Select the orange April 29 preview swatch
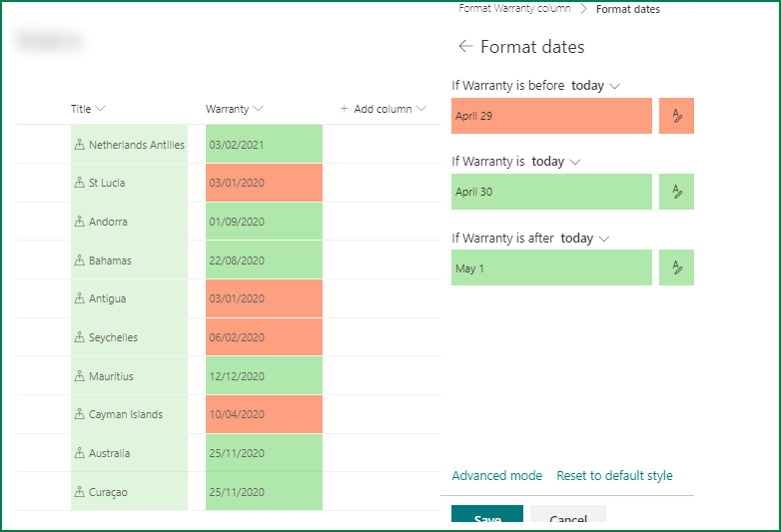This screenshot has height=532, width=781. point(551,116)
